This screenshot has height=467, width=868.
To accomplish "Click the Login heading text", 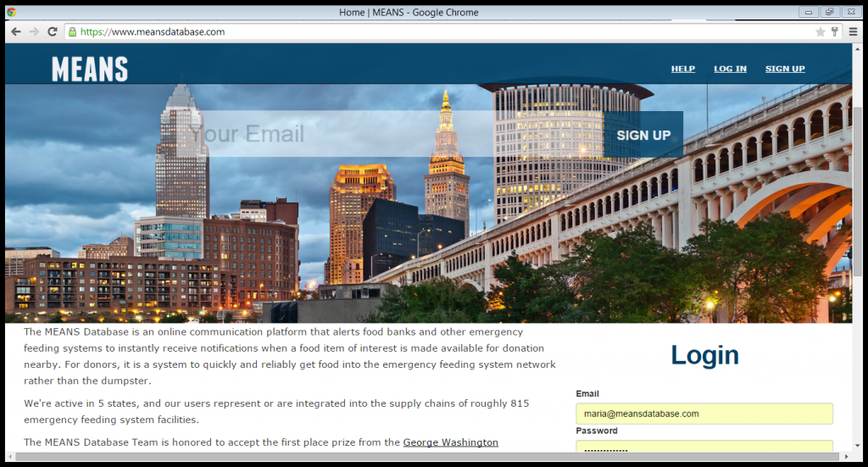I will 704,355.
